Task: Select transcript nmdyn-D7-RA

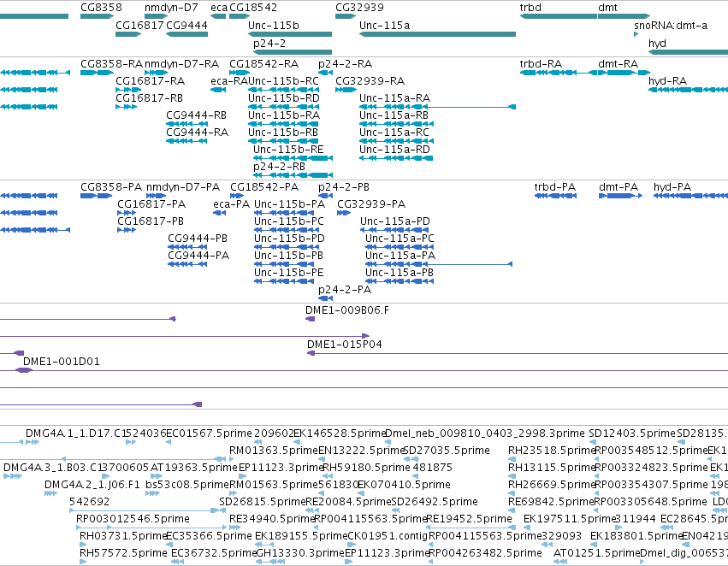Action: click(x=181, y=63)
